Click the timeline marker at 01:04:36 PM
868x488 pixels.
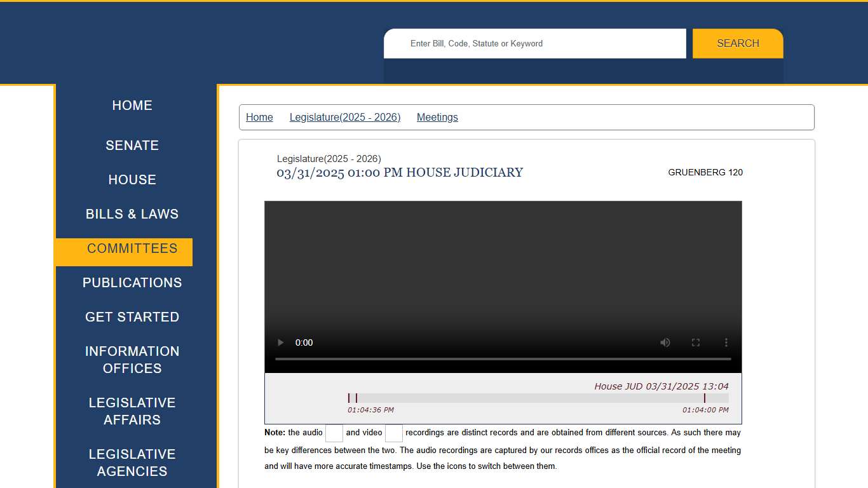pos(349,396)
